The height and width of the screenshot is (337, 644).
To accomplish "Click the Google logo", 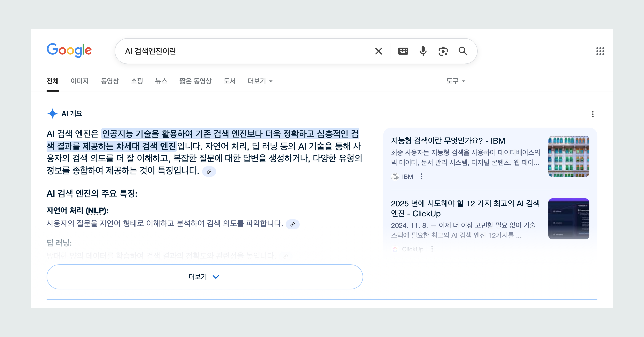I will tap(69, 50).
